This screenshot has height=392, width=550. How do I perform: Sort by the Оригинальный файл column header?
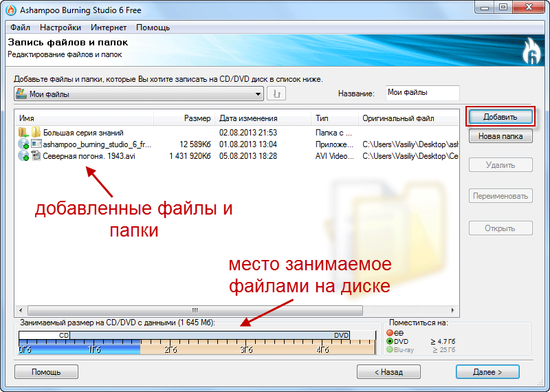pyautogui.click(x=408, y=118)
